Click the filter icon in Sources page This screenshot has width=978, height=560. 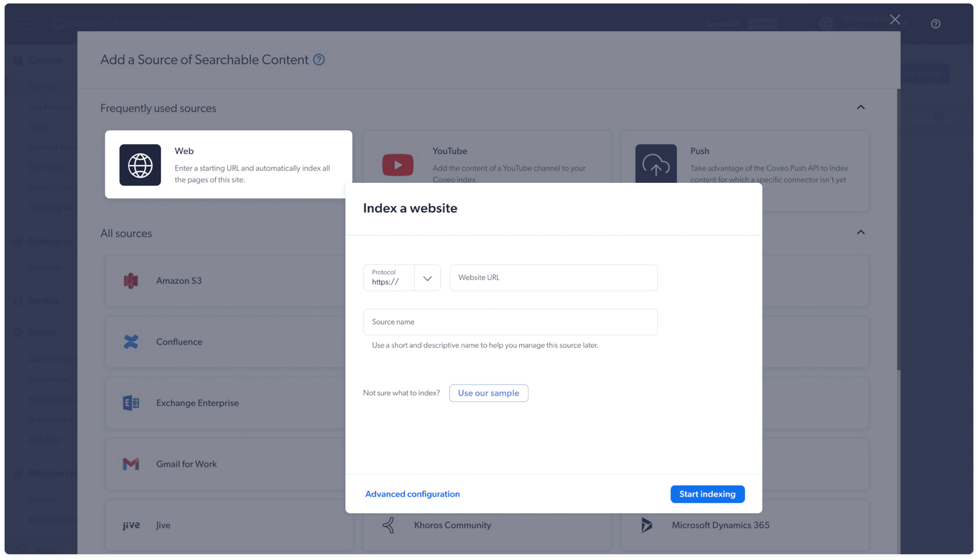pyautogui.click(x=938, y=117)
